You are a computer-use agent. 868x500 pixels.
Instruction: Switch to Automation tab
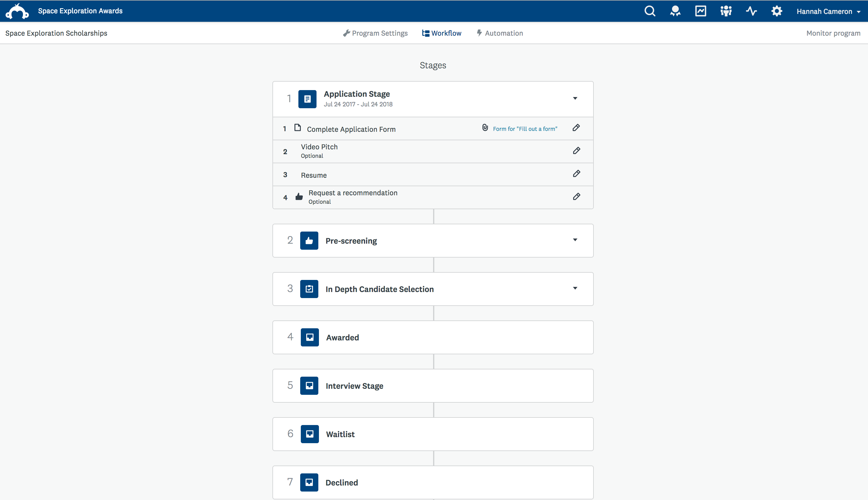(500, 33)
